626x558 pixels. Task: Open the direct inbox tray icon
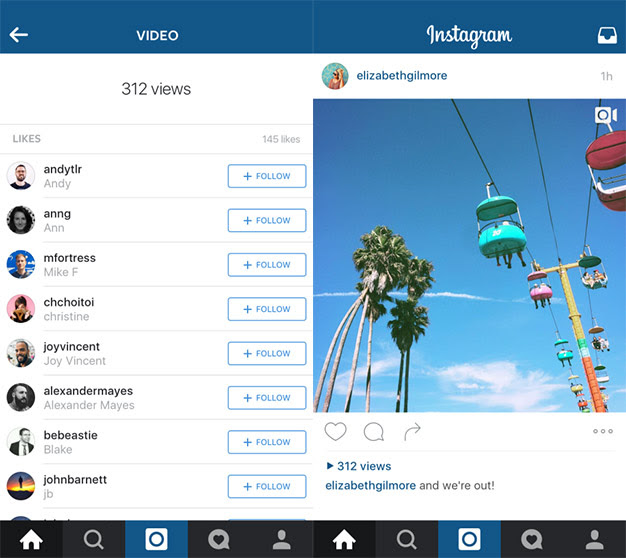(607, 36)
